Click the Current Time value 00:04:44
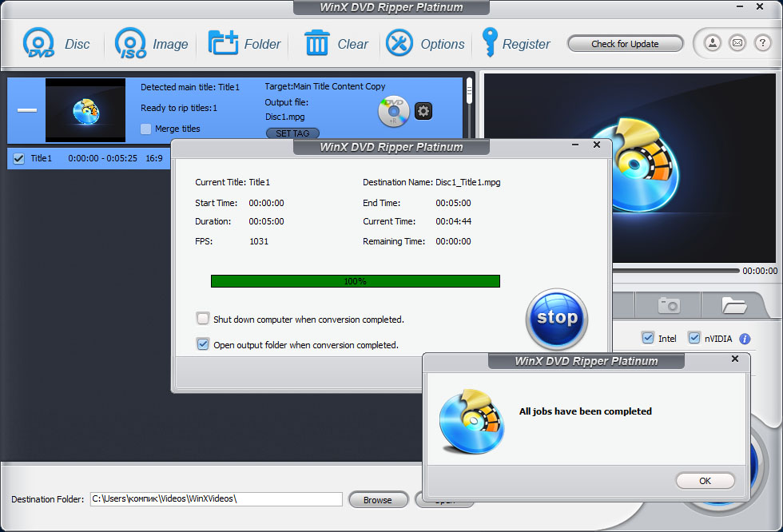 pos(454,221)
